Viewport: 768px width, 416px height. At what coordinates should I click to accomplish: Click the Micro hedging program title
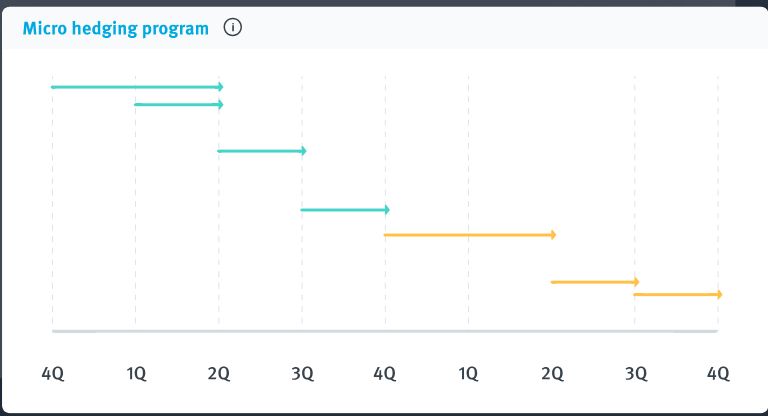coord(116,28)
